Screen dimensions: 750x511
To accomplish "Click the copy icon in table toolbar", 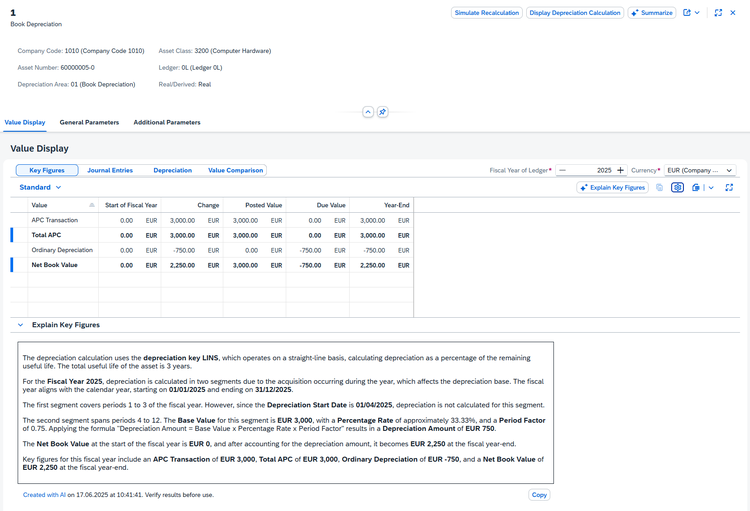I will tap(660, 188).
